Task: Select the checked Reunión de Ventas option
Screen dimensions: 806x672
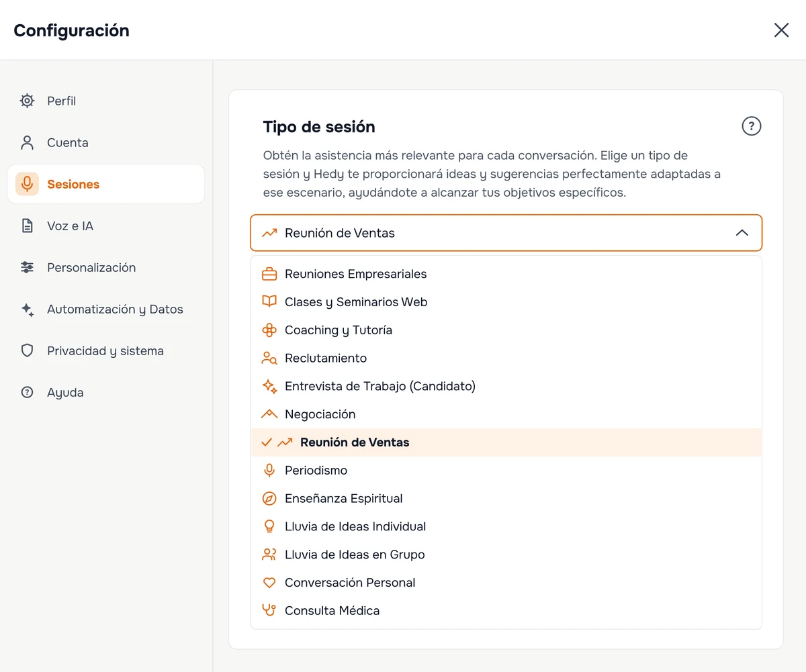Action: click(x=506, y=442)
